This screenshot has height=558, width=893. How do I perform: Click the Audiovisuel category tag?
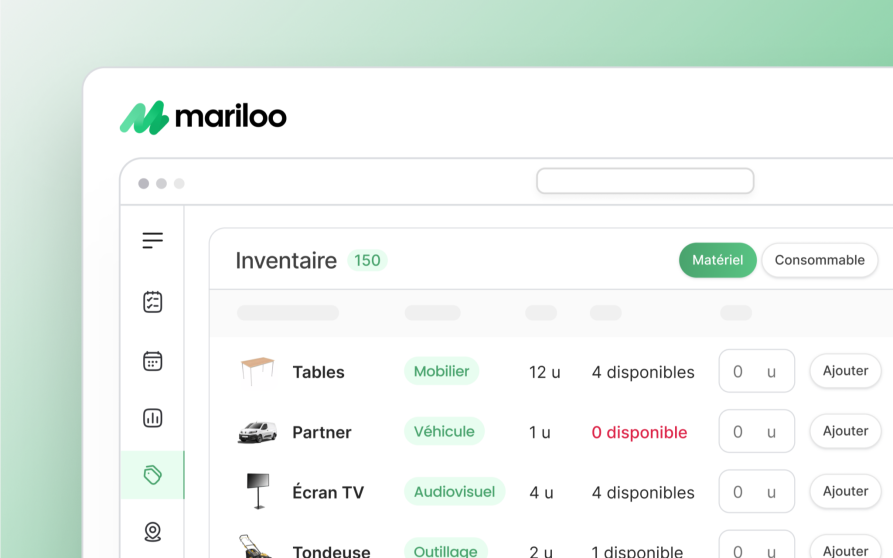454,492
